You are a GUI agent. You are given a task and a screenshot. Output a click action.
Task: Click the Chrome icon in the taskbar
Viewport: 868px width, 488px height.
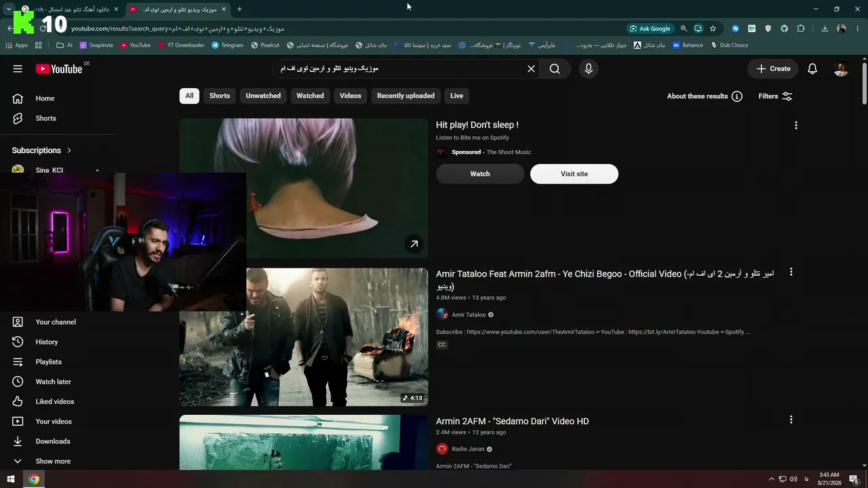coord(34,479)
